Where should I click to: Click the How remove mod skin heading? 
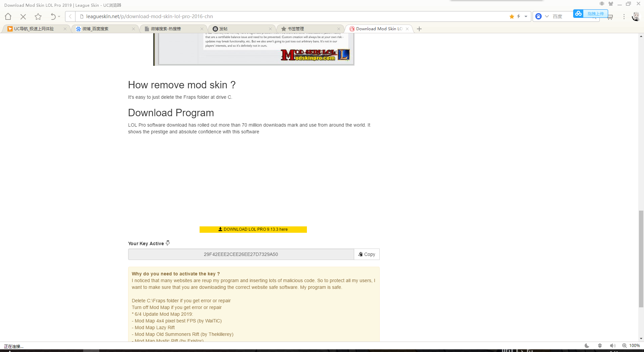tap(182, 85)
